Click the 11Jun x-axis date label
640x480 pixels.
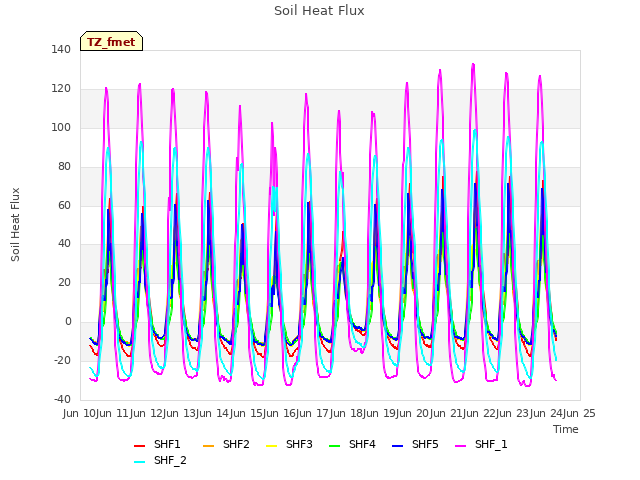click(131, 413)
